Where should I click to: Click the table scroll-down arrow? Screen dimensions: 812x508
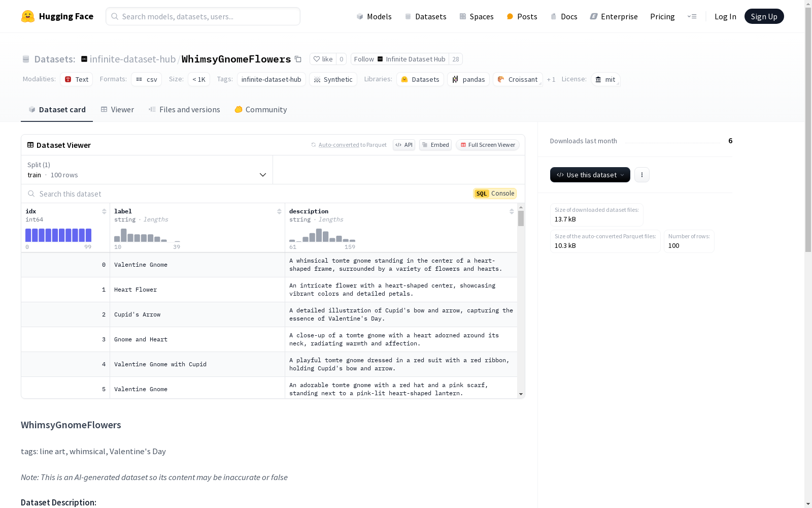pyautogui.click(x=521, y=394)
